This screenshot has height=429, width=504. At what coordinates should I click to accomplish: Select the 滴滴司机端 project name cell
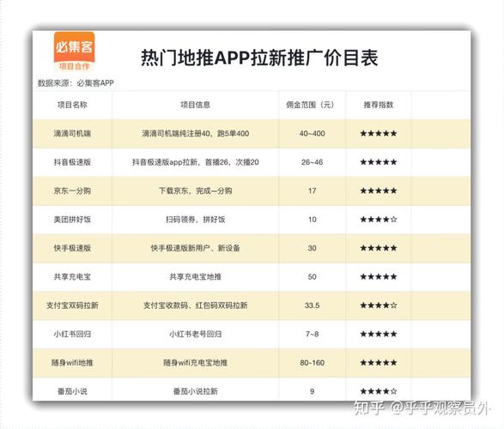click(x=72, y=134)
